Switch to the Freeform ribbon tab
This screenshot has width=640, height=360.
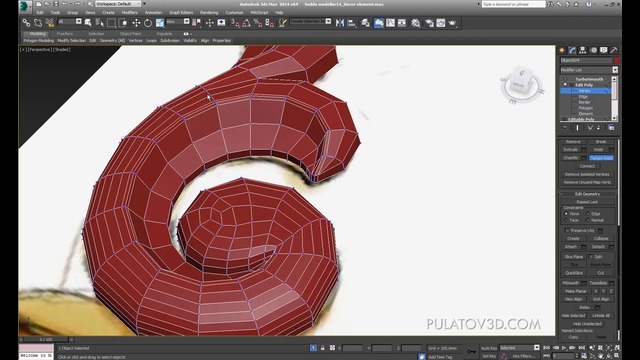(64, 34)
